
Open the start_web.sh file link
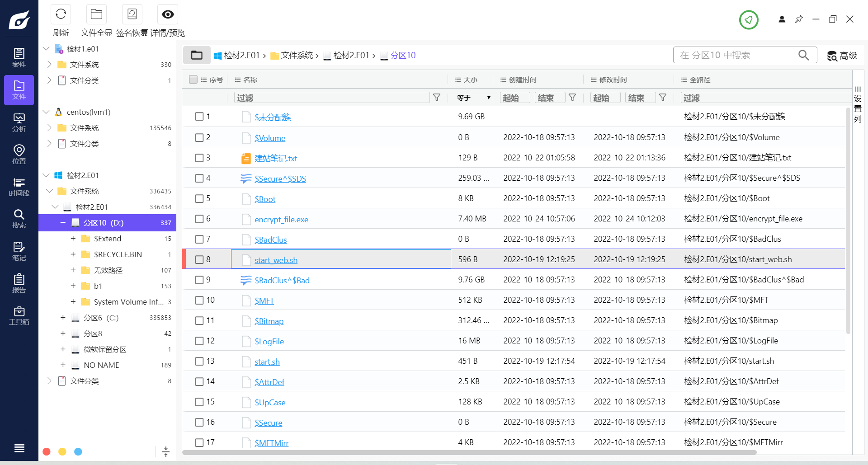[276, 260]
